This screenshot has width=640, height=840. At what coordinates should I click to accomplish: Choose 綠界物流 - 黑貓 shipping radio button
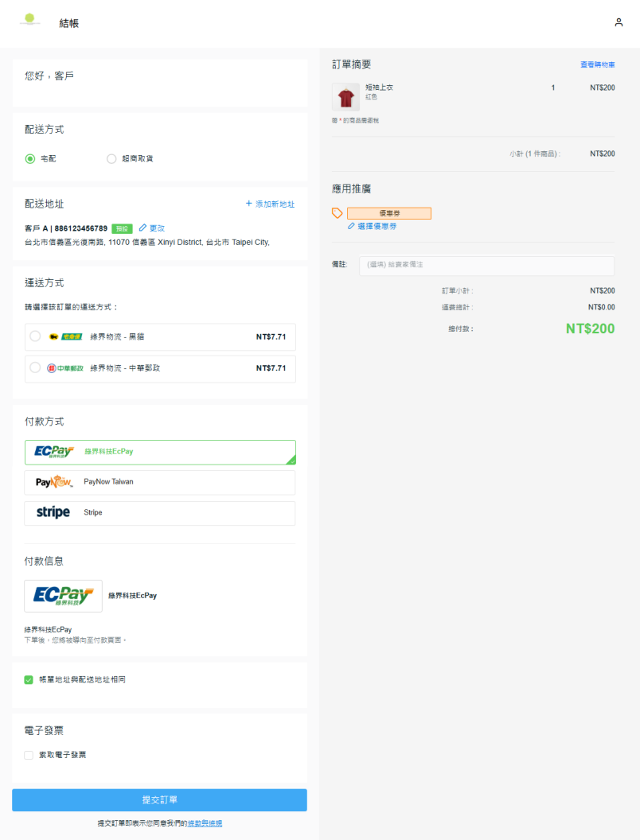click(35, 336)
